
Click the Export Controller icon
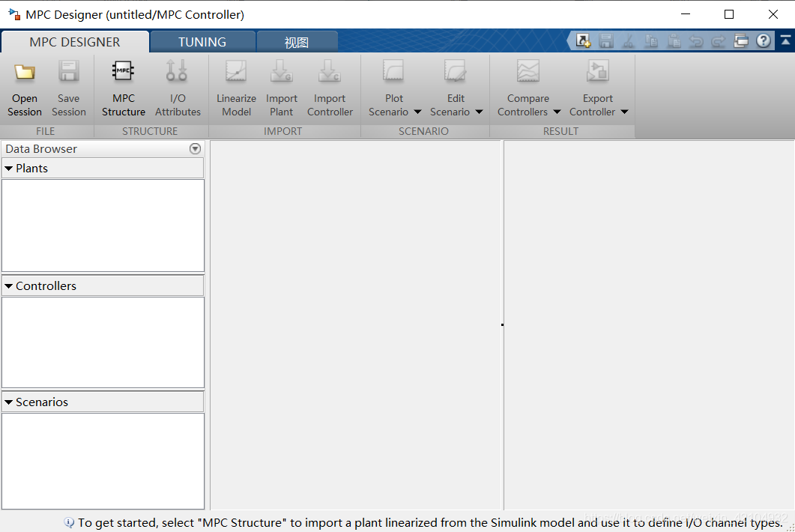coord(597,71)
